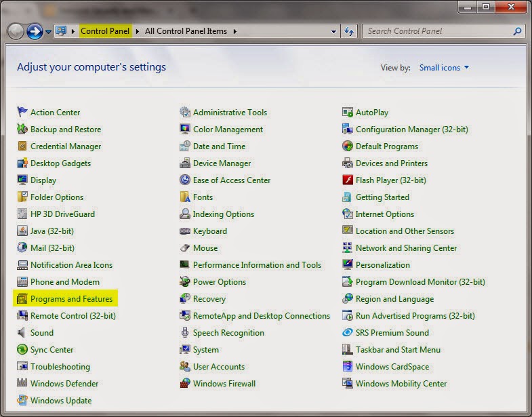This screenshot has width=532, height=417.
Task: Open the Region and Language link
Action: (x=394, y=299)
